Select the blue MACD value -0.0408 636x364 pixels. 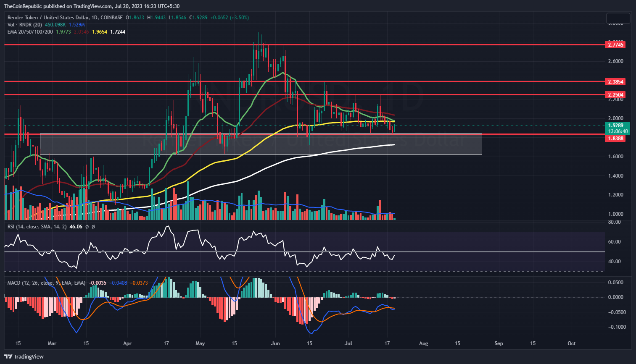[118, 283]
